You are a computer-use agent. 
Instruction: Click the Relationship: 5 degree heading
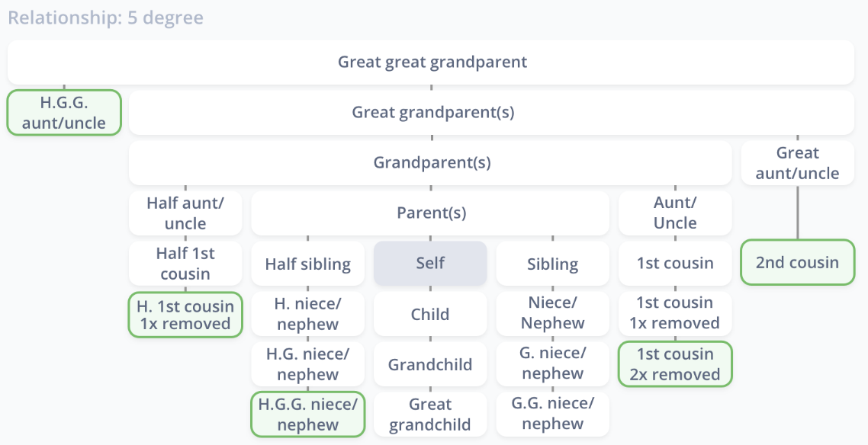coord(106,18)
